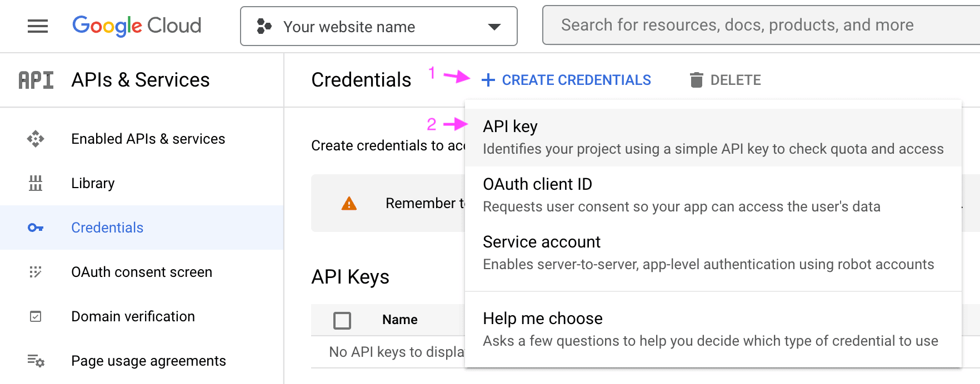Click the key icon next to Credentials

tap(36, 228)
